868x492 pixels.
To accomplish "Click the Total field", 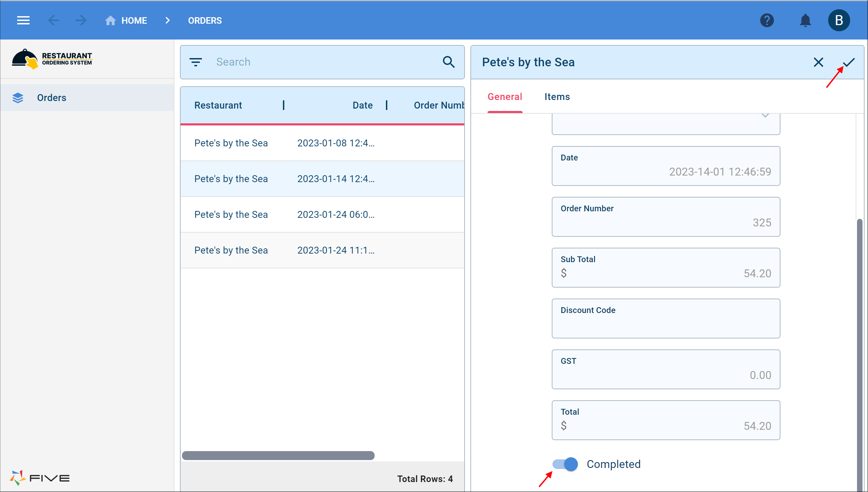I will (666, 420).
